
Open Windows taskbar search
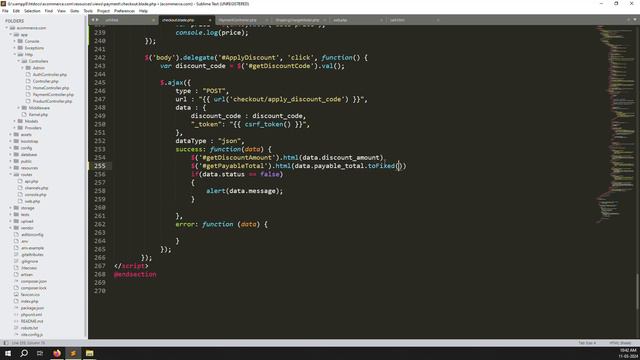tap(24, 353)
